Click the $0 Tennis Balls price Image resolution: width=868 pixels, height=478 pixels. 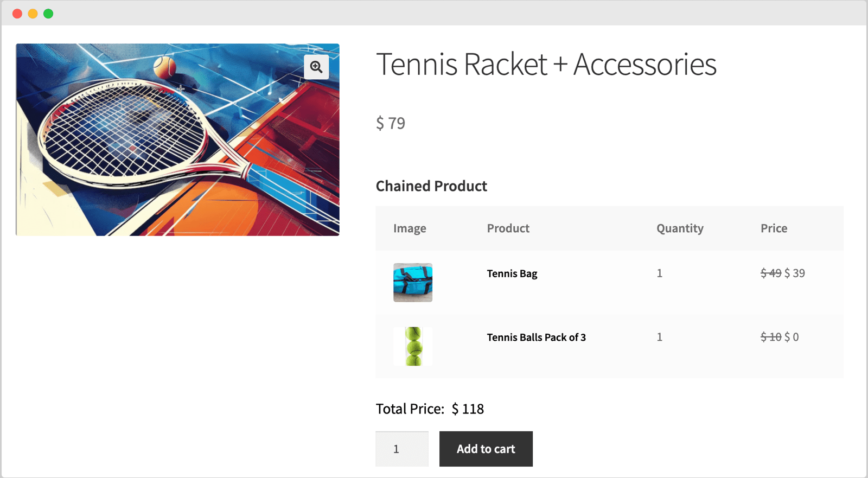(x=792, y=337)
